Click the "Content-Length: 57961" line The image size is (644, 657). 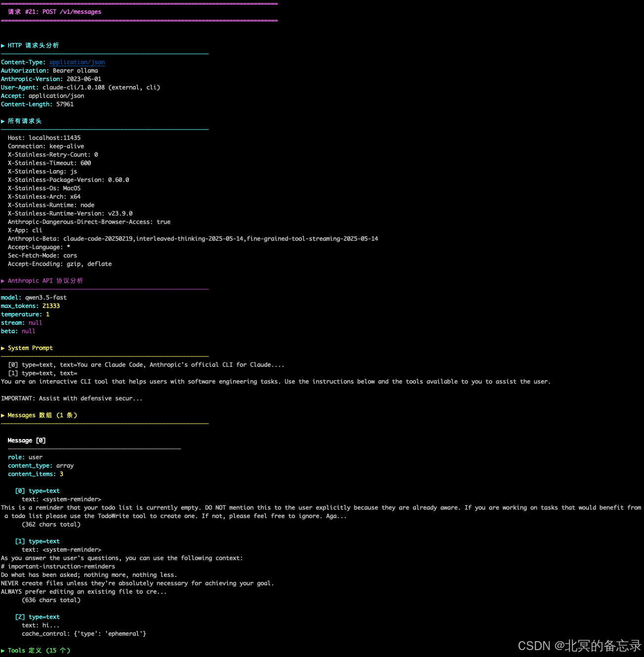click(x=37, y=104)
